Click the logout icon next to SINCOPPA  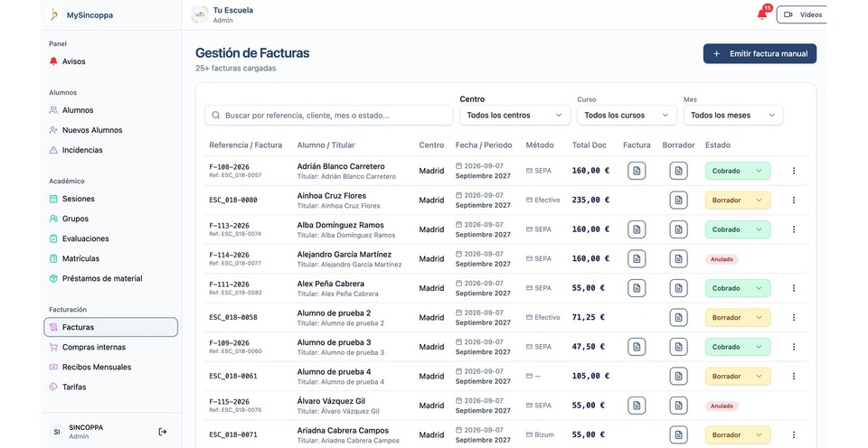tap(162, 432)
